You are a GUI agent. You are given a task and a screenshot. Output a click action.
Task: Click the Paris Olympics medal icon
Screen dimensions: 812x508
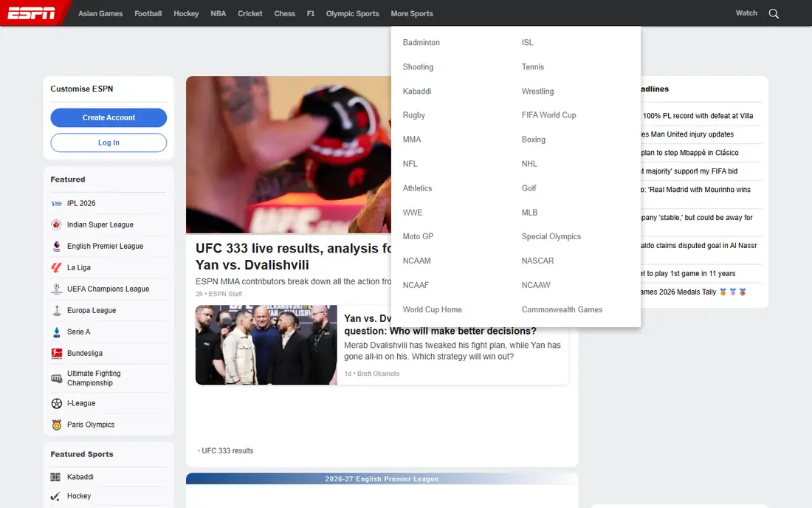pos(56,425)
